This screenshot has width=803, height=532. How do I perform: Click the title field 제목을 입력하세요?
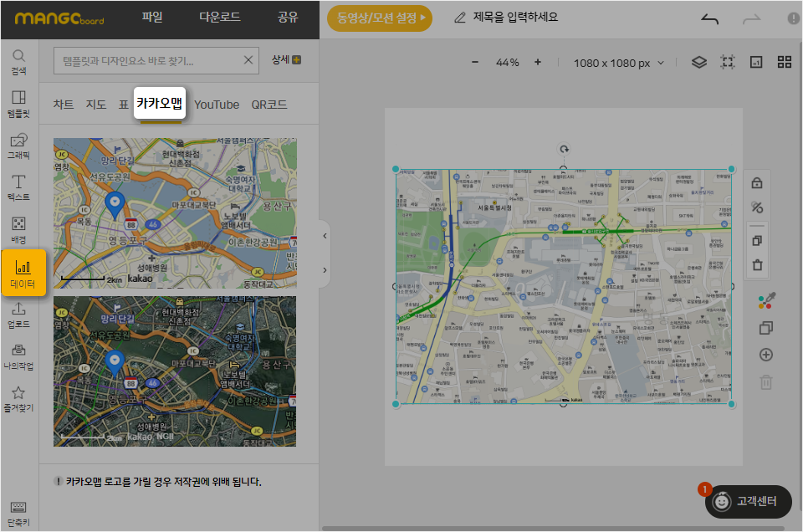515,17
